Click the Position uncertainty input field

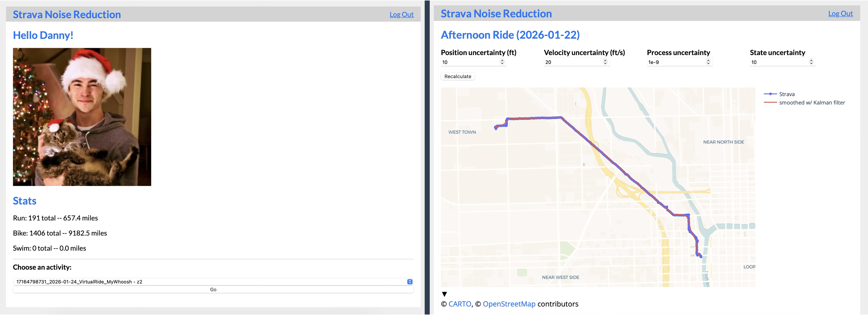(470, 62)
